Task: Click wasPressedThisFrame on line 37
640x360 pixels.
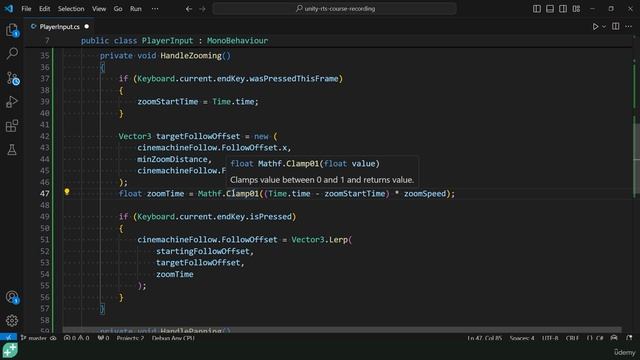Action: (x=293, y=79)
